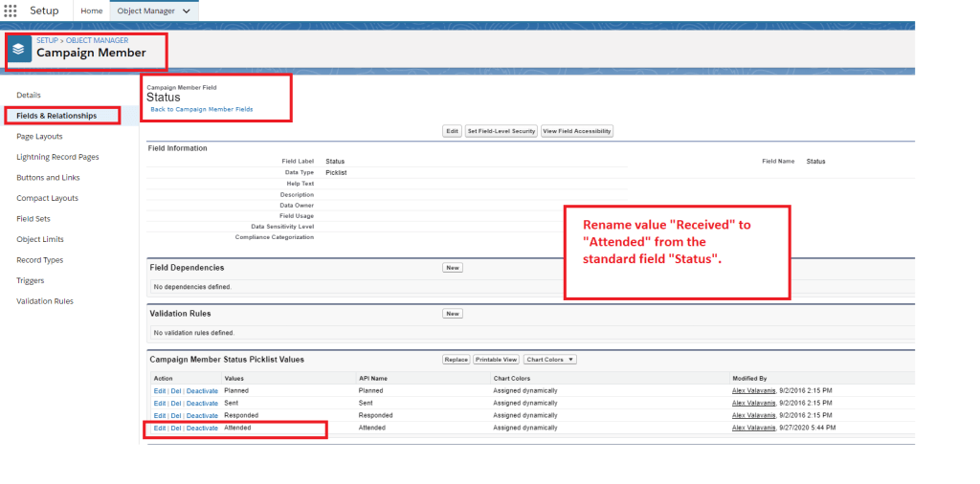Viewport: 980px width, 484px height.
Task: Click View Field Accessibility button
Action: coord(576,131)
